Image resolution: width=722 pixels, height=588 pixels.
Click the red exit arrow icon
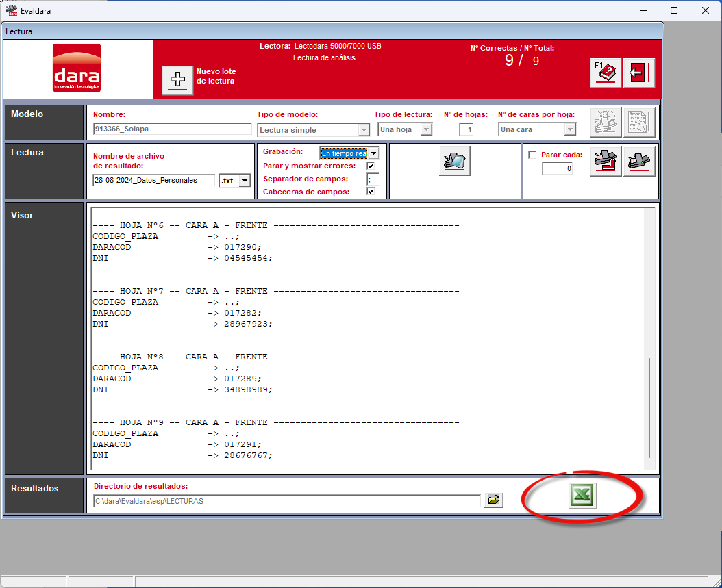tap(638, 73)
